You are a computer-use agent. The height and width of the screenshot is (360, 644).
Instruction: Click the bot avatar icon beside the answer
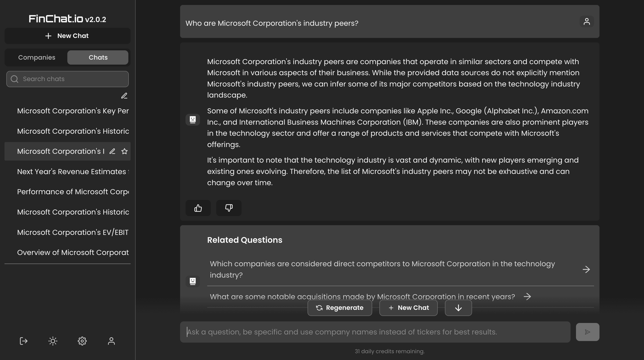pyautogui.click(x=193, y=120)
